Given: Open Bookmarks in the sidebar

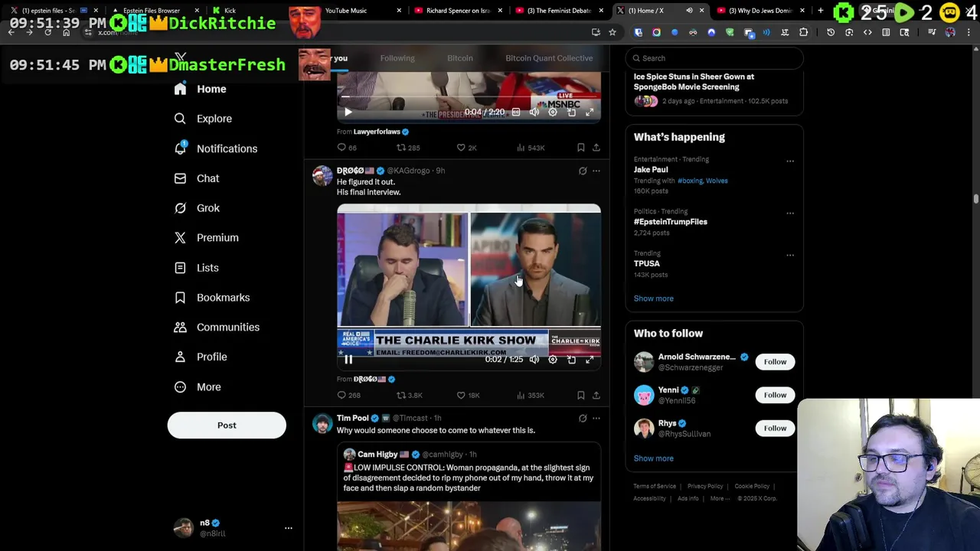Looking at the screenshot, I should 212,298.
